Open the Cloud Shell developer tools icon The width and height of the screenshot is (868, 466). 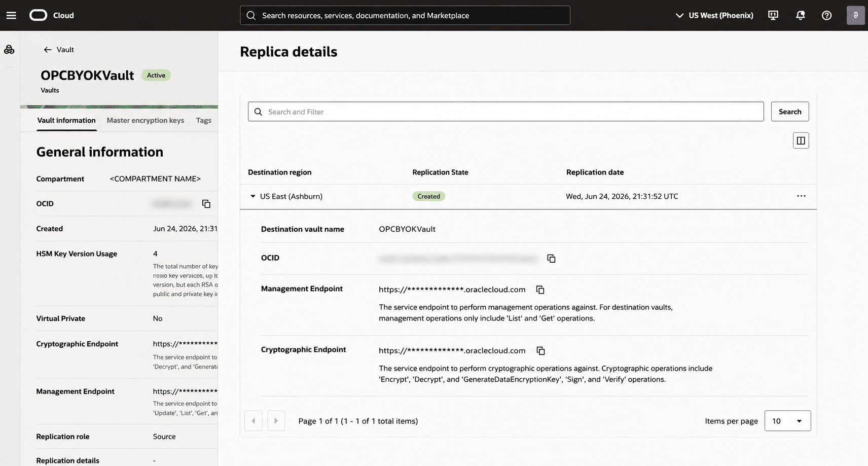click(x=773, y=15)
